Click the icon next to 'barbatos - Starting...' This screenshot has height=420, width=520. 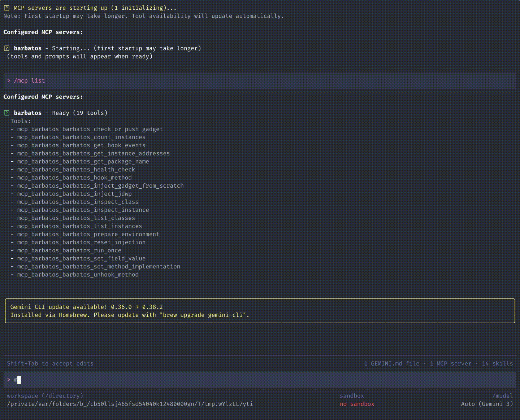point(6,48)
